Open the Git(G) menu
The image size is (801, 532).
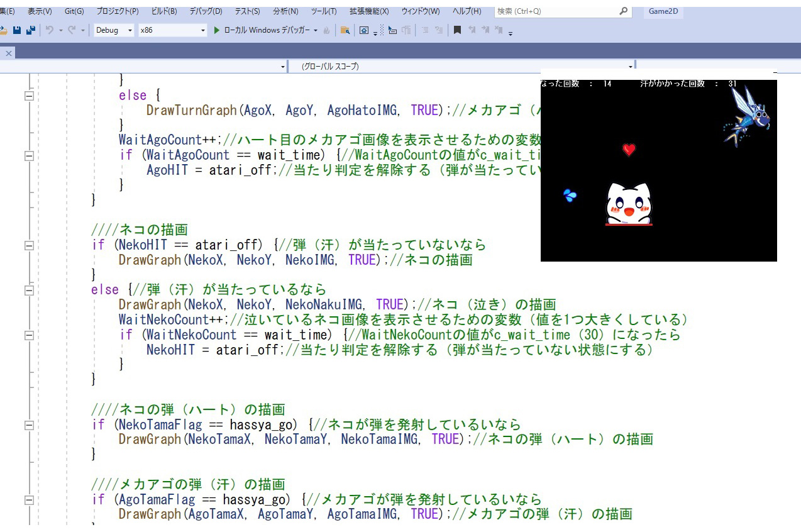74,11
